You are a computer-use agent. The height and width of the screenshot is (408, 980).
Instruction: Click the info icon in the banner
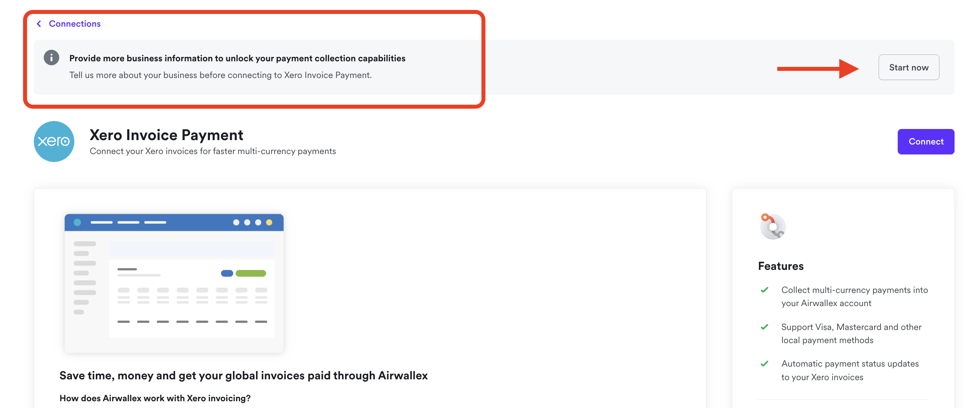coord(52,58)
